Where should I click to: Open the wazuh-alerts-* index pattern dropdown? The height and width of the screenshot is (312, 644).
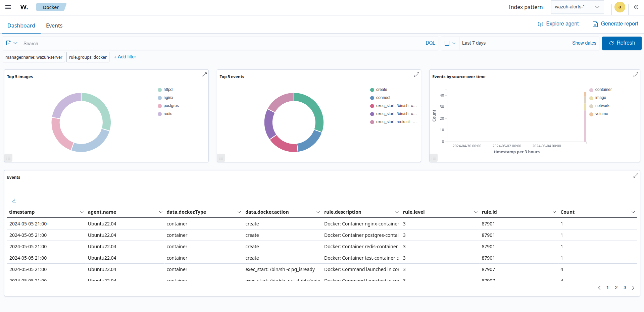click(577, 7)
